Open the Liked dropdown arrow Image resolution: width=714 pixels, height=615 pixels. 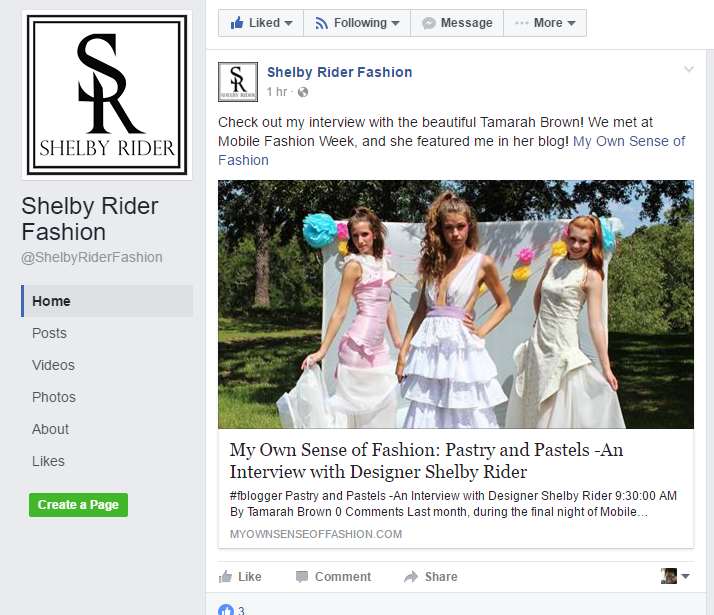(x=288, y=23)
